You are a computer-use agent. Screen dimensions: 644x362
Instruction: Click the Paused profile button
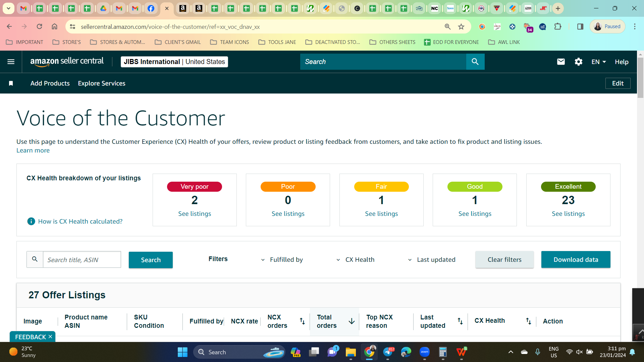point(607,26)
